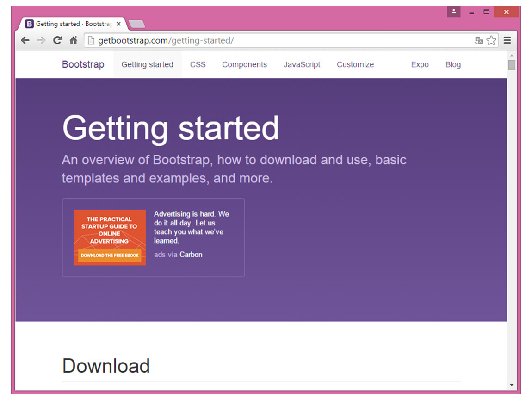Click the Bootstrap brand link
Image resolution: width=532 pixels, height=400 pixels.
click(83, 65)
